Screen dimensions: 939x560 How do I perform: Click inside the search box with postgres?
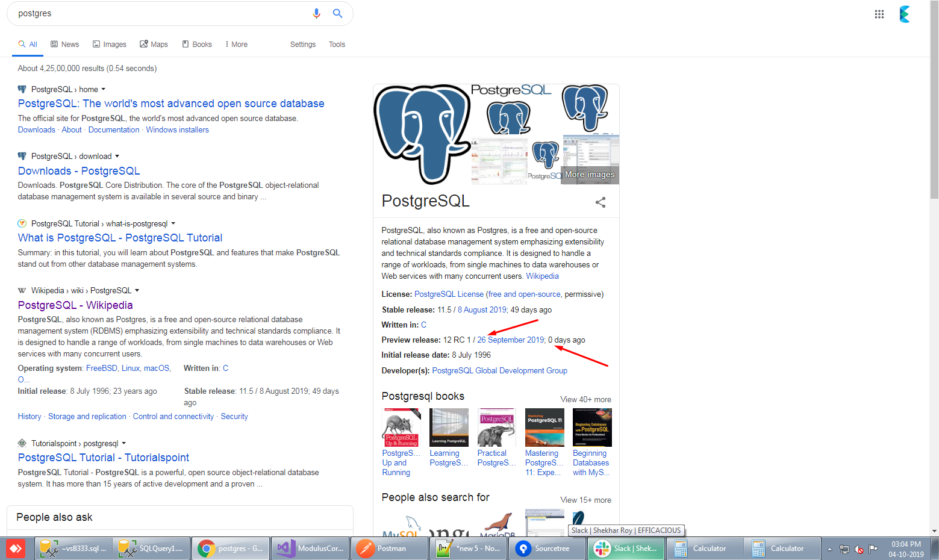157,13
